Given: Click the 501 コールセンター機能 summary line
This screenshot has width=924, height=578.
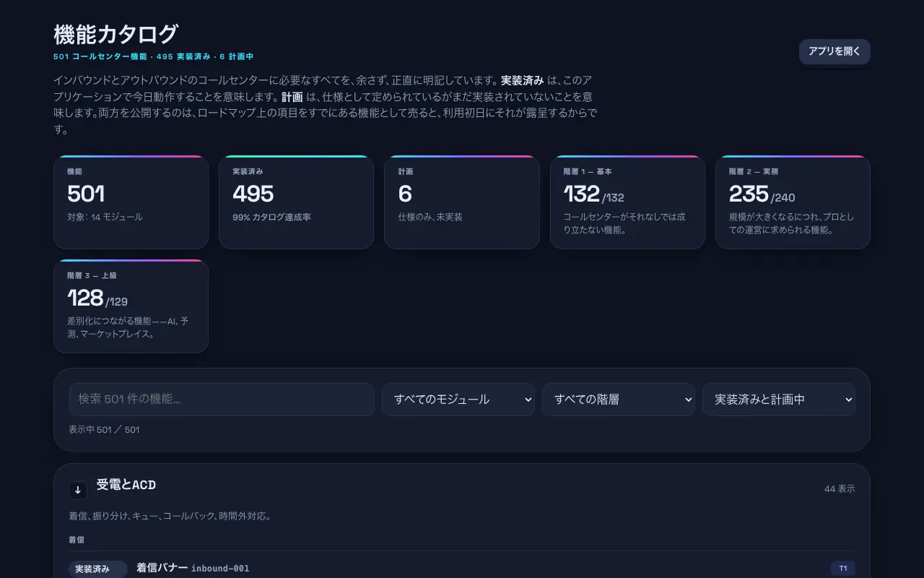Looking at the screenshot, I should [x=153, y=56].
